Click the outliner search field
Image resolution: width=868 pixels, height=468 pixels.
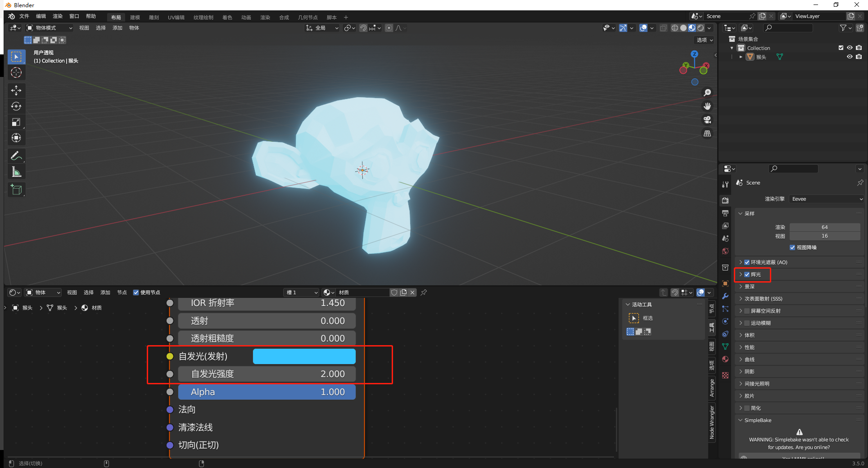tap(788, 28)
